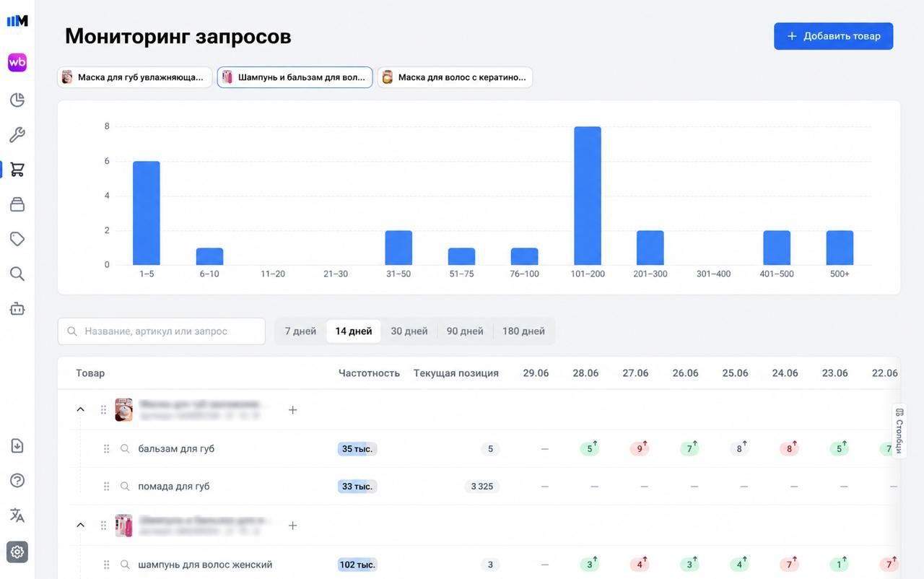The image size is (924, 579).
Task: Click the 1–5 chart bar
Action: pyautogui.click(x=147, y=213)
